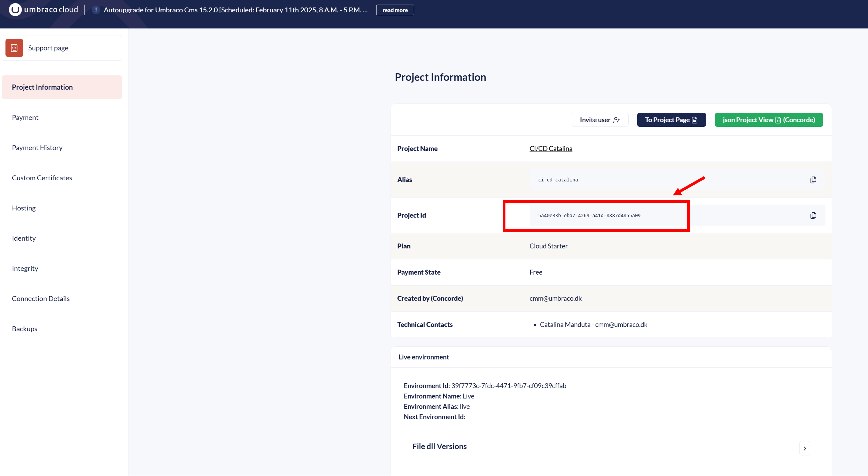This screenshot has width=868, height=476.
Task: Open Backups from the side menu
Action: pyautogui.click(x=25, y=329)
